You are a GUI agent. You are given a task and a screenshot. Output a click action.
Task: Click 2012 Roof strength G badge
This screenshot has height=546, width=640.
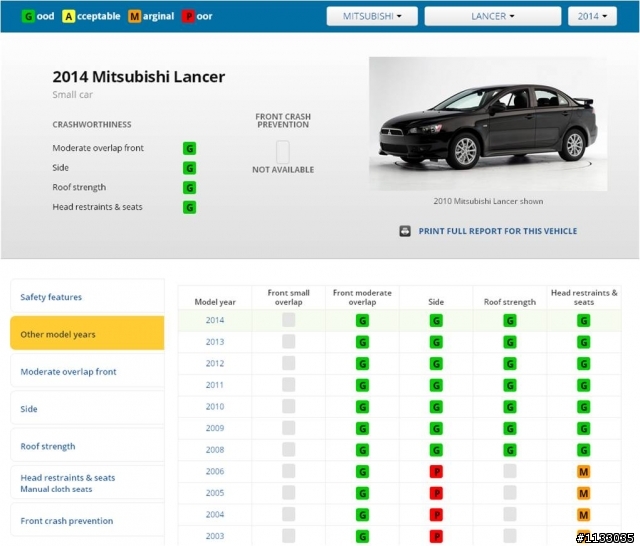[510, 364]
